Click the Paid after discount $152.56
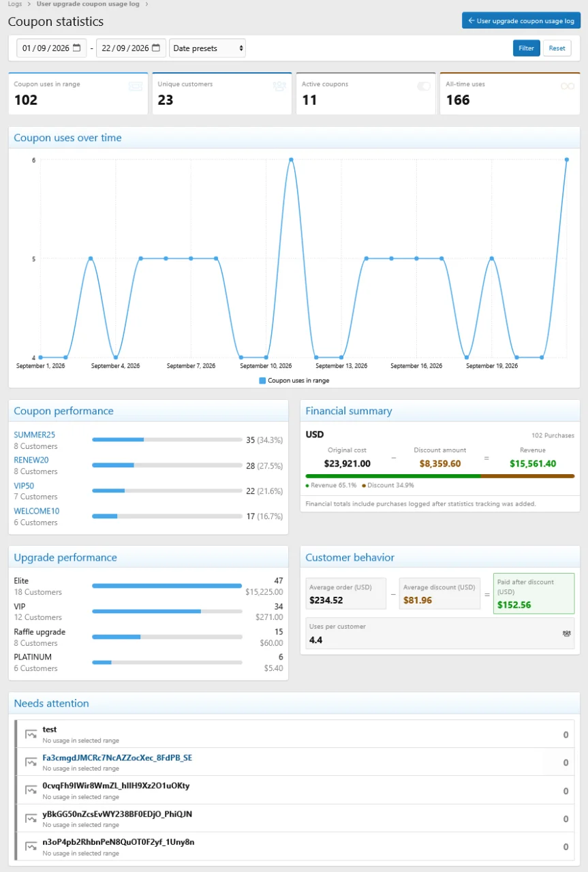The image size is (588, 872). click(514, 605)
